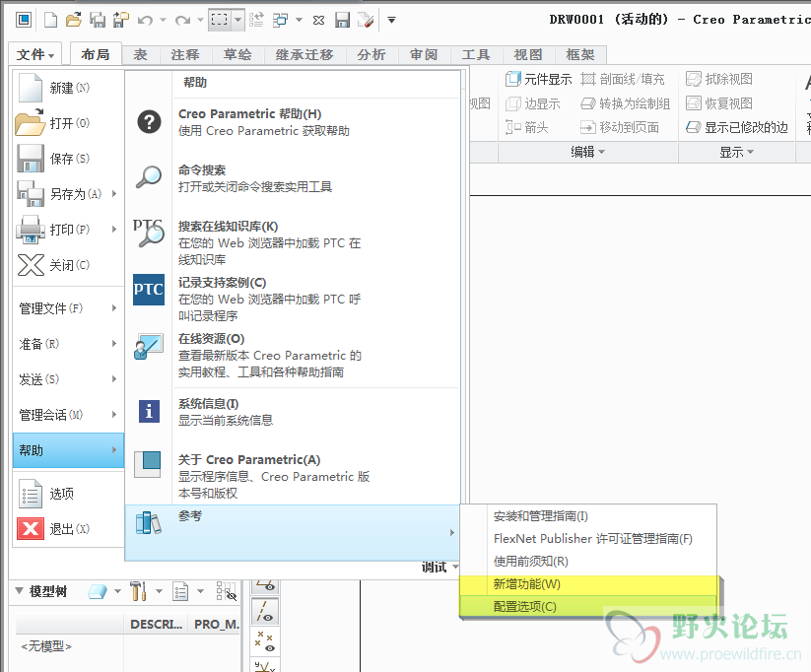Select 新建(N) in the file menu

point(68,88)
